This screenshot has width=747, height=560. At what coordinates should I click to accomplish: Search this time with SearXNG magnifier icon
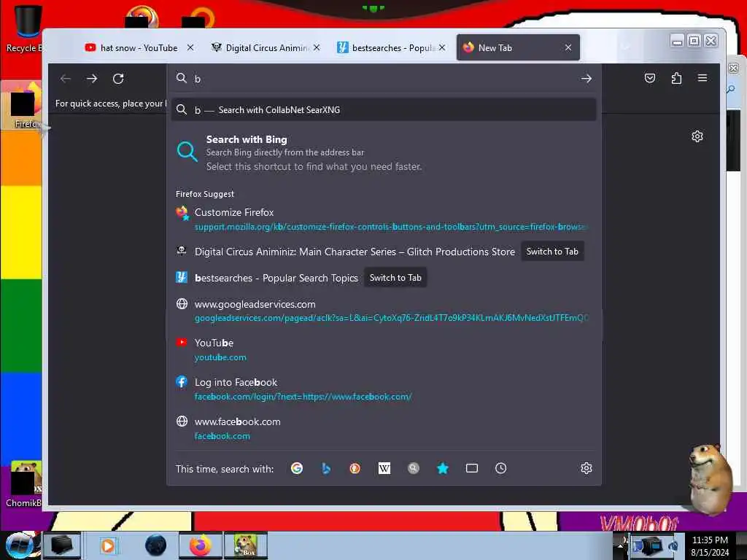(414, 469)
